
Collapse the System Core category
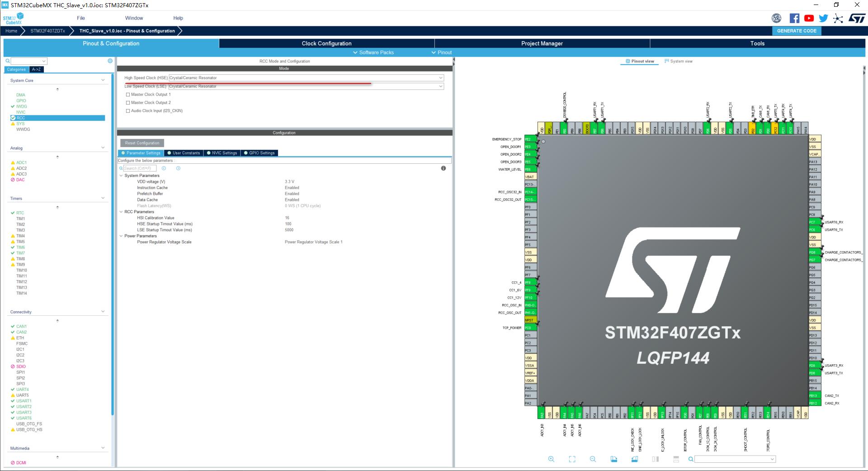point(103,80)
